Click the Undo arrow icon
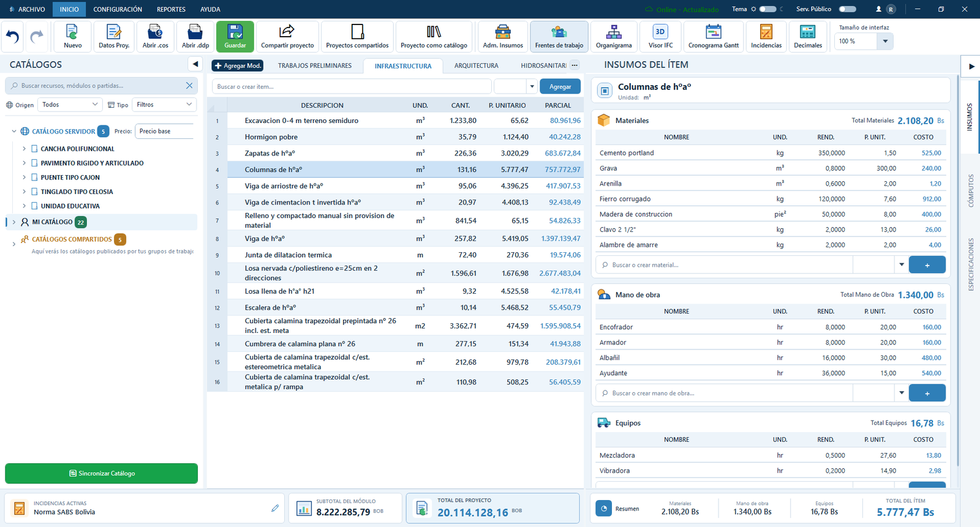Image resolution: width=980 pixels, height=527 pixels. click(13, 37)
